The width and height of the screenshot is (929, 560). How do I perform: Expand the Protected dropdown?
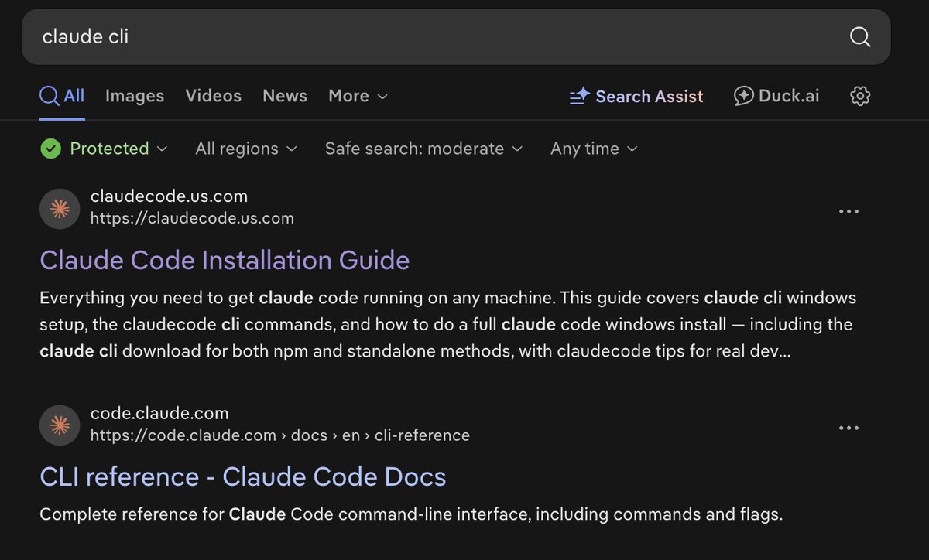(104, 149)
